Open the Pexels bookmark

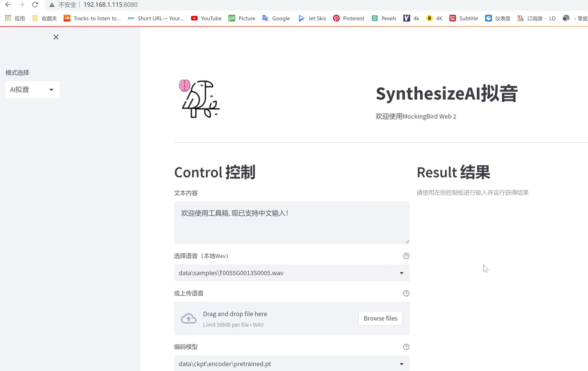[x=384, y=18]
